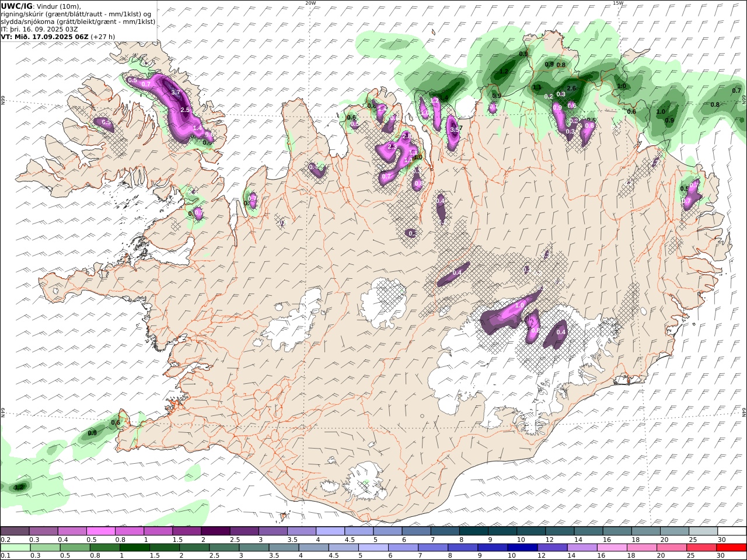Pick the darkest purple 2 mm snow swatch
Screen dimensions: 747x560
[215, 531]
